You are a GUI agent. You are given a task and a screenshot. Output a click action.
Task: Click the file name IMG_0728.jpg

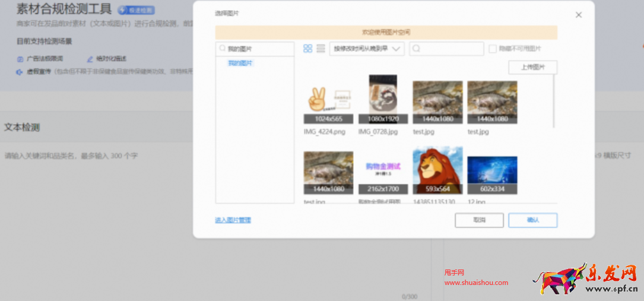tap(378, 132)
